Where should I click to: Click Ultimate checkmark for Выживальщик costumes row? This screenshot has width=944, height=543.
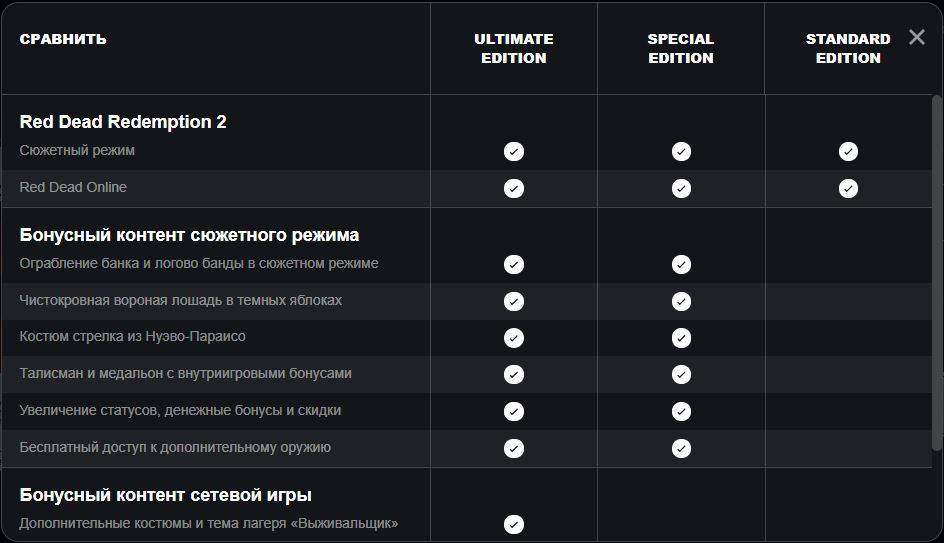coord(514,524)
